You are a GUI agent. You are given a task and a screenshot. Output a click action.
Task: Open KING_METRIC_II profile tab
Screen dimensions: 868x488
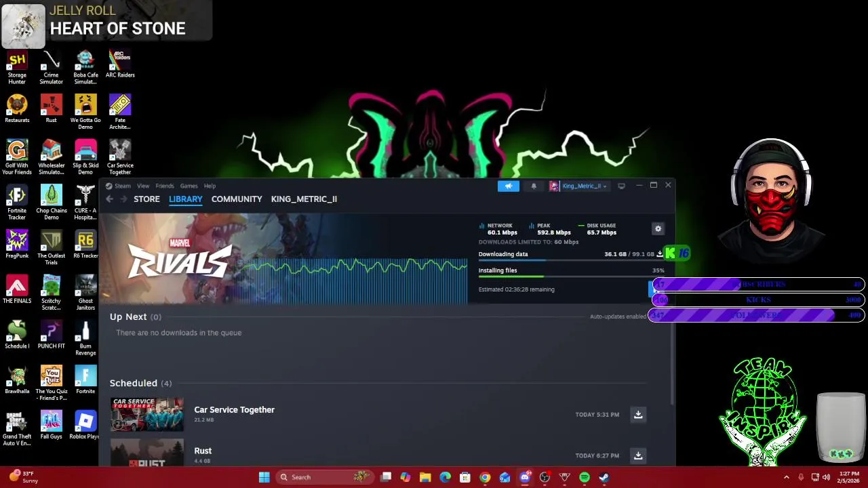tap(304, 199)
